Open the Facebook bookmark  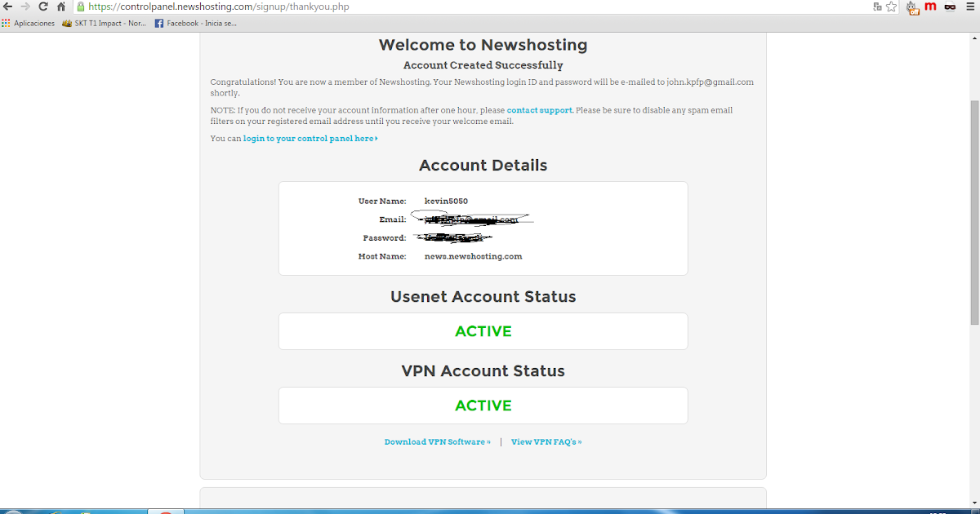(x=196, y=24)
